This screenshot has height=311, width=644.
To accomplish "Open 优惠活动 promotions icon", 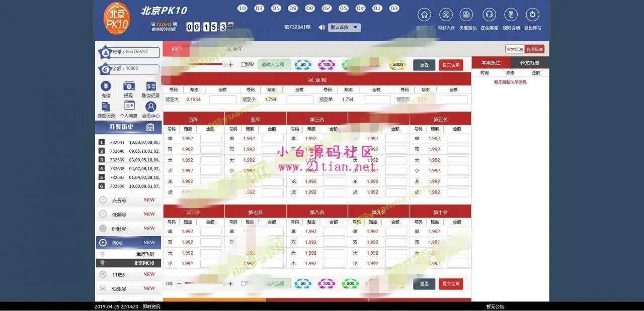I will pyautogui.click(x=467, y=15).
